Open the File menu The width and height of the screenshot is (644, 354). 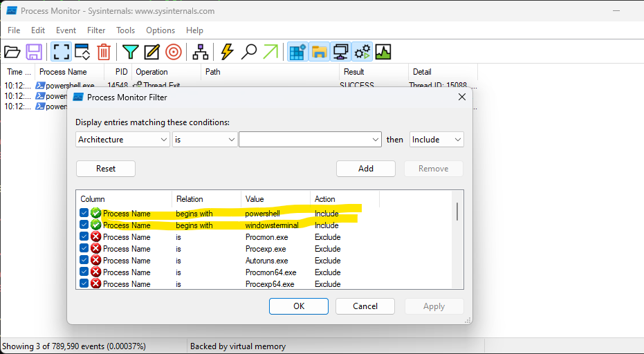(x=14, y=30)
